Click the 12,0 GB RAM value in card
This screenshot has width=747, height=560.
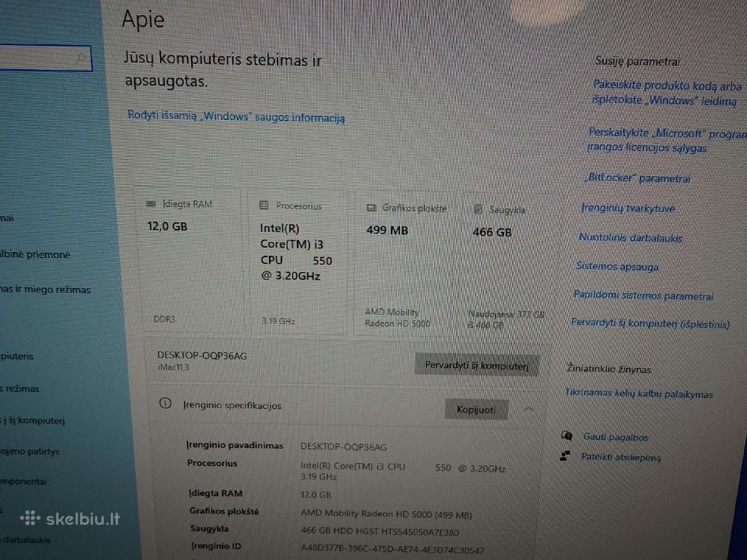tap(167, 226)
